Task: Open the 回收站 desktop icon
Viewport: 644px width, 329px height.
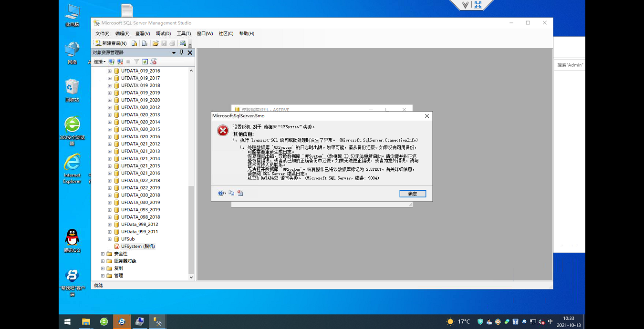Action: click(73, 91)
